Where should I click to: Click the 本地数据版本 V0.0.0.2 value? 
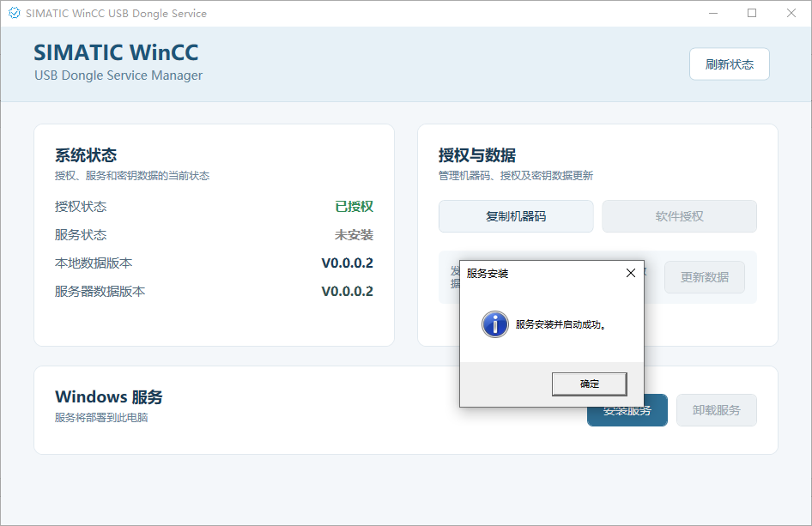pos(347,263)
